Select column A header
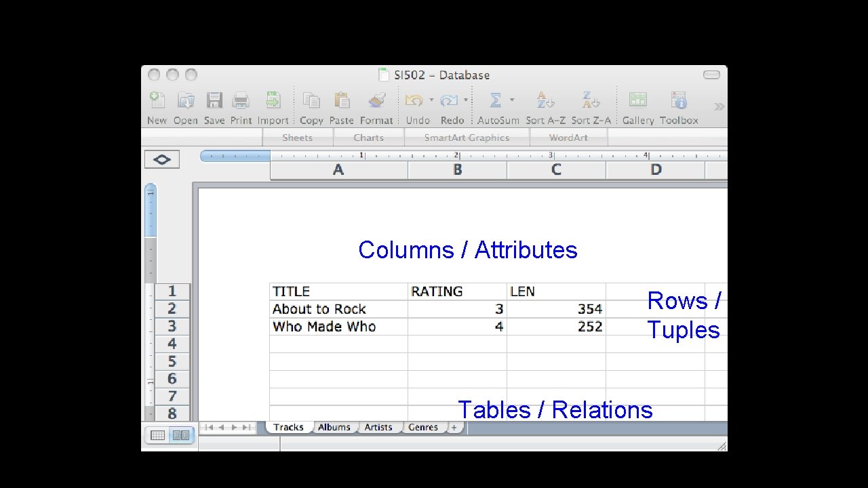The height and width of the screenshot is (488, 868). (x=338, y=170)
